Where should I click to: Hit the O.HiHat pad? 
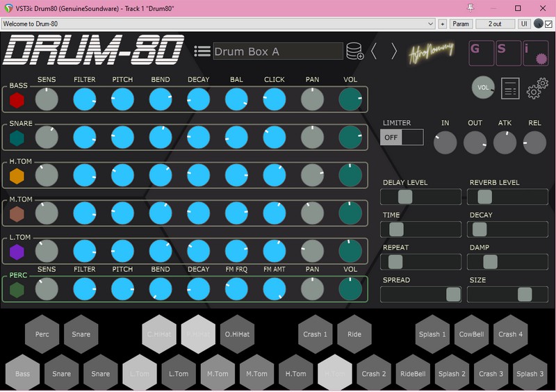[237, 334]
